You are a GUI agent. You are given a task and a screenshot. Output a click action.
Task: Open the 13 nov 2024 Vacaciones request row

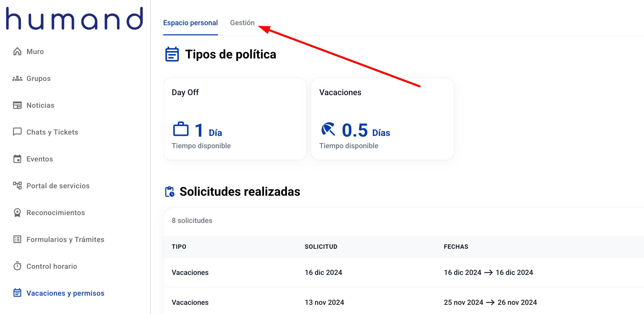click(x=340, y=302)
